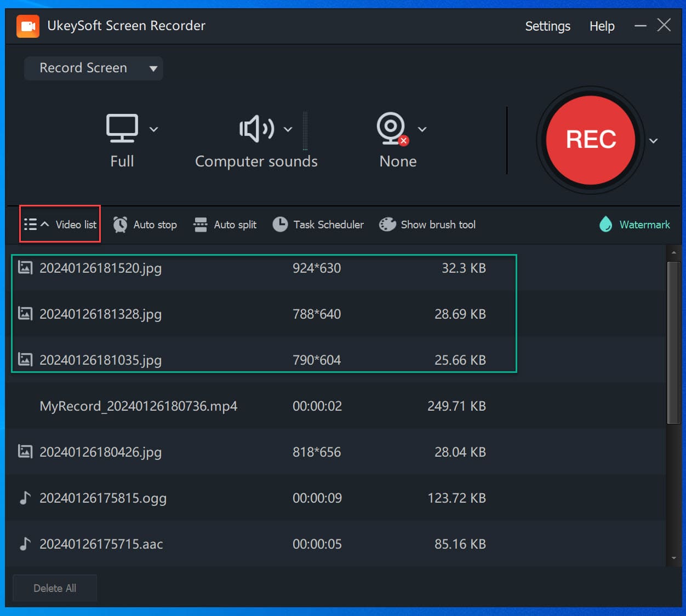Open the REC options dropdown arrow

(x=653, y=141)
